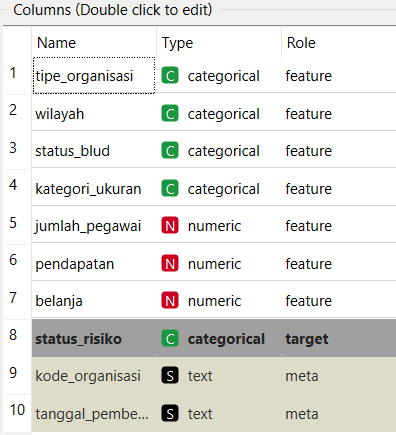Click numeric icon for pendapatan row
Image resolution: width=396 pixels, height=435 pixels.
(170, 263)
